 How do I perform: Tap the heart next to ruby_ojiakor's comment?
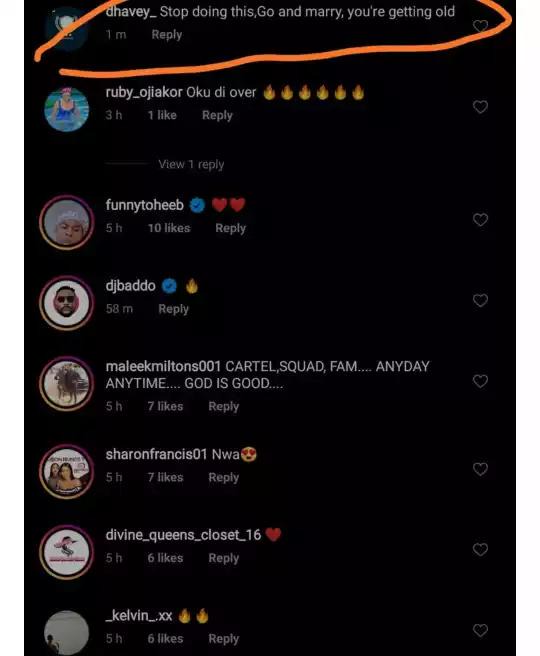pyautogui.click(x=480, y=107)
